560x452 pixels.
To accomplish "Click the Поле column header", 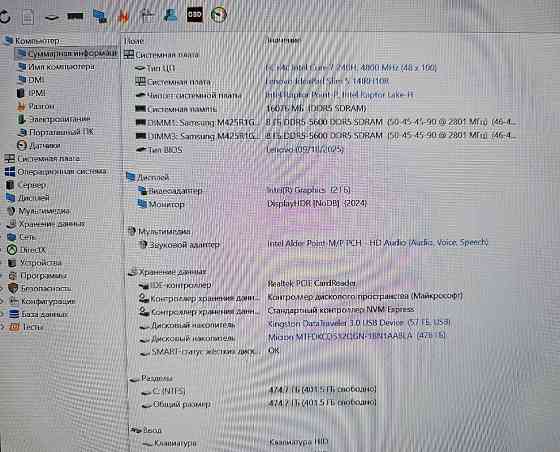I will tap(134, 41).
